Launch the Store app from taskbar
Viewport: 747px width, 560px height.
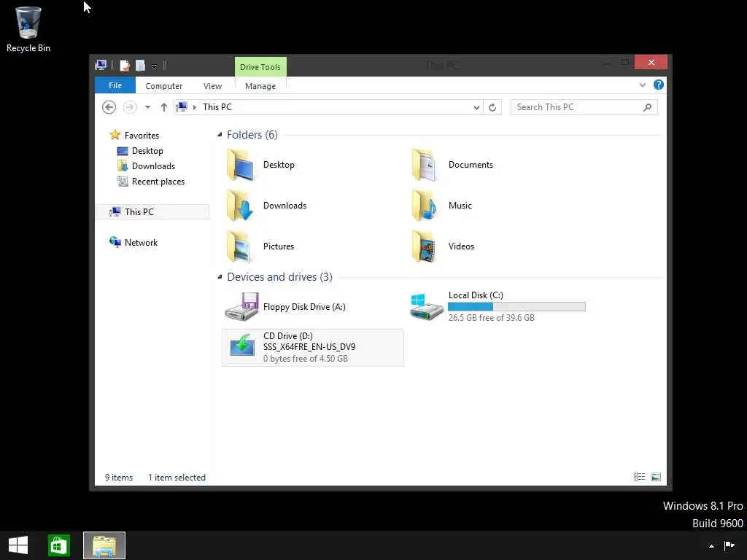click(x=59, y=545)
